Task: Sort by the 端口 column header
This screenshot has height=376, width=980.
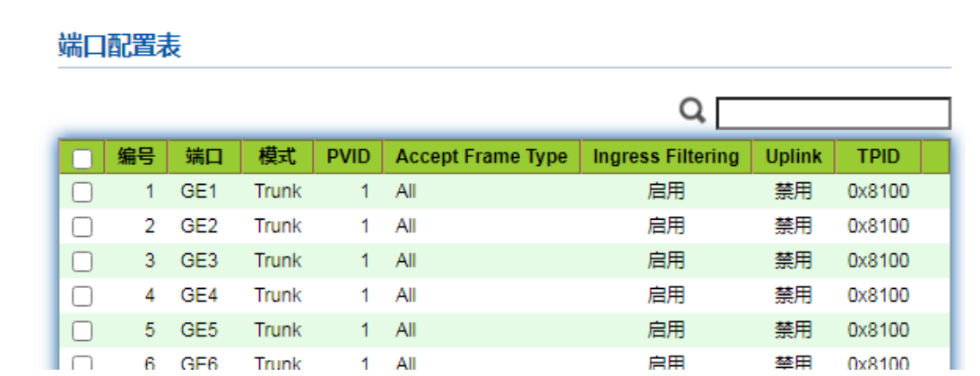Action: click(204, 157)
